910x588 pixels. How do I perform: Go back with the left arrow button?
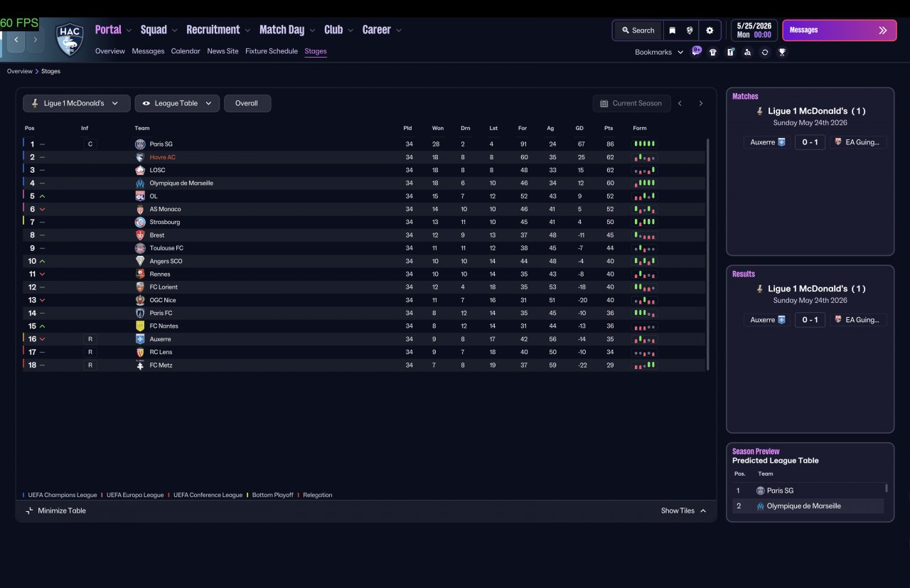[16, 41]
